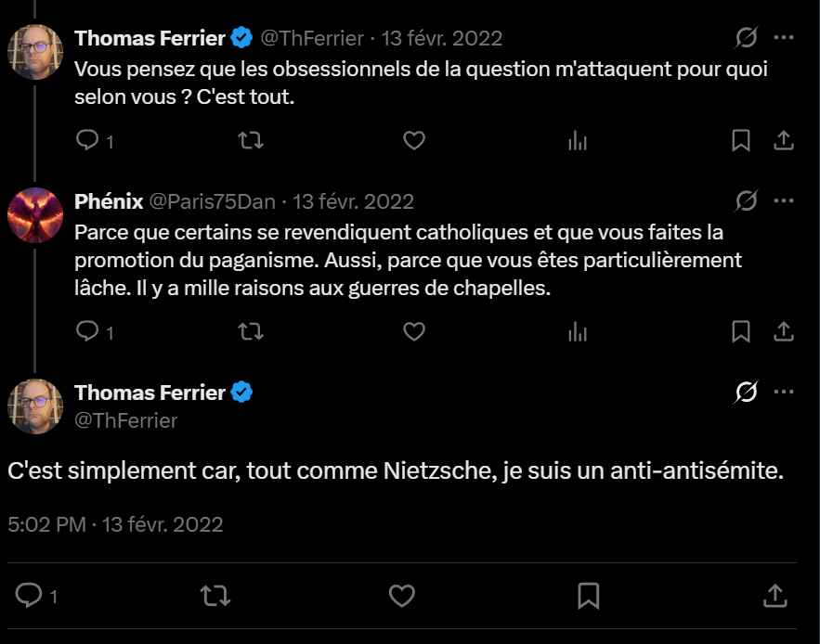The width and height of the screenshot is (820, 644).
Task: Share the main tweet at bottom
Action: pos(774,596)
